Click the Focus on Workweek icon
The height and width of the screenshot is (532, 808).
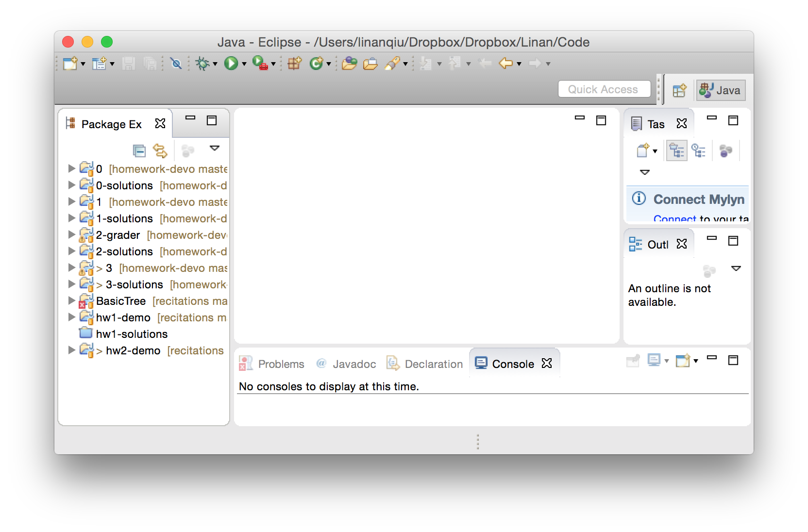tap(725, 151)
